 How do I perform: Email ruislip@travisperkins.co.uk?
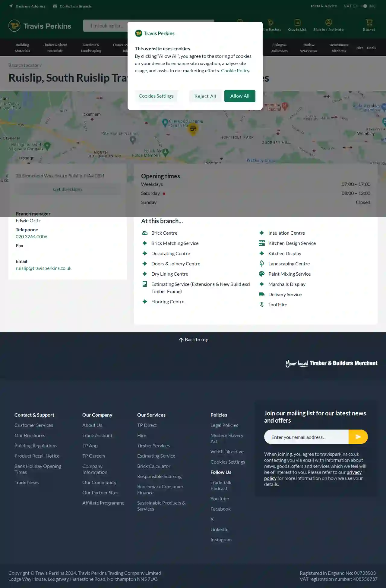[x=43, y=268]
